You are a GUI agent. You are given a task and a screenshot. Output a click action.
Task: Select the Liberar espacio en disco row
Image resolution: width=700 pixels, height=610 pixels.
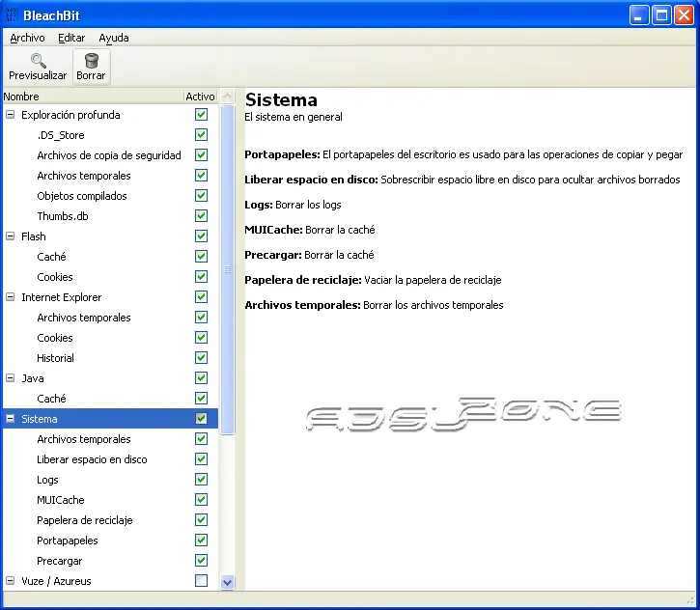point(111,459)
